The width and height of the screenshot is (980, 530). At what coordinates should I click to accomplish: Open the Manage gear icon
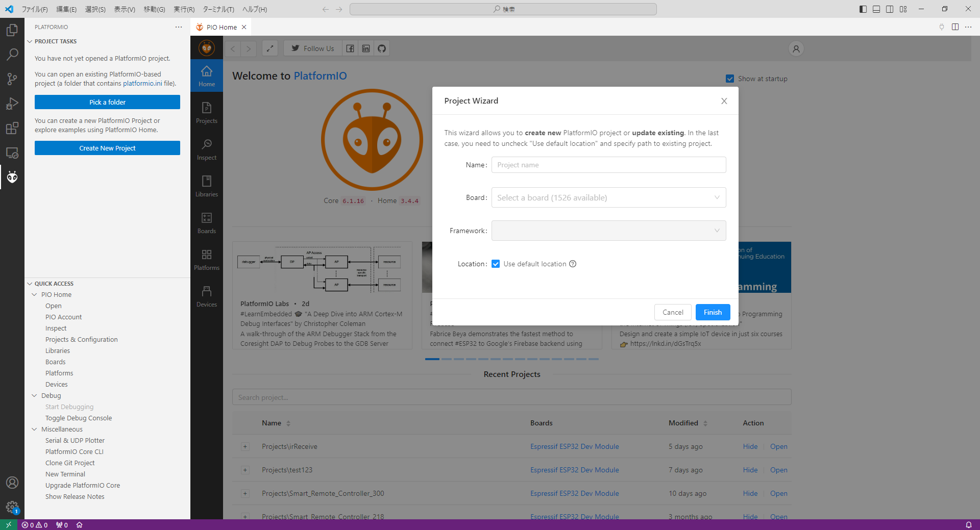point(12,507)
